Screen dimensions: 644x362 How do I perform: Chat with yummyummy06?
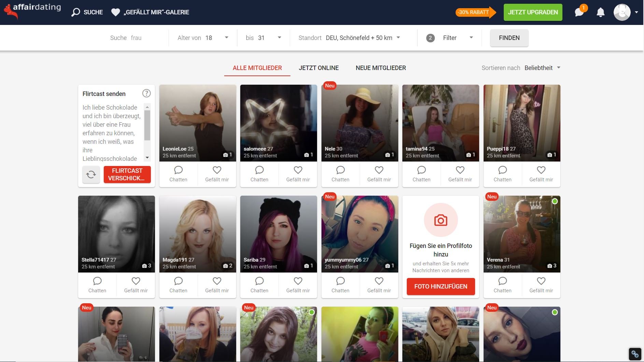click(341, 285)
